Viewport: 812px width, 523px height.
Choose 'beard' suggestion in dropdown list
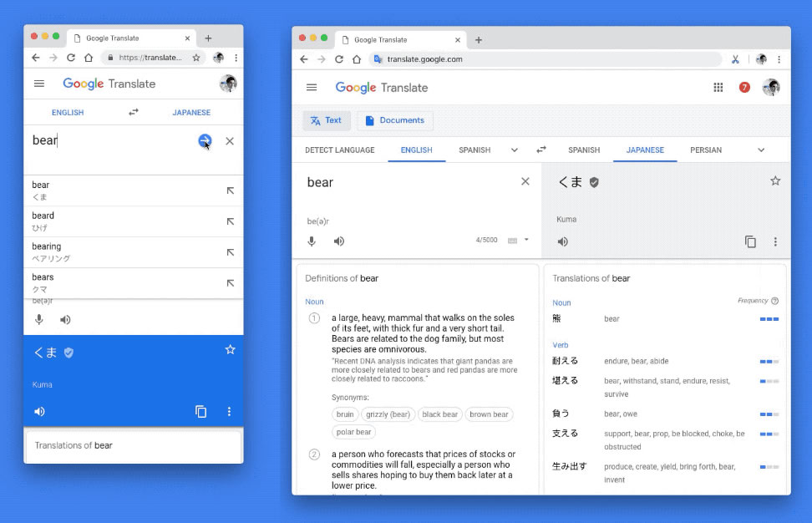(134, 221)
